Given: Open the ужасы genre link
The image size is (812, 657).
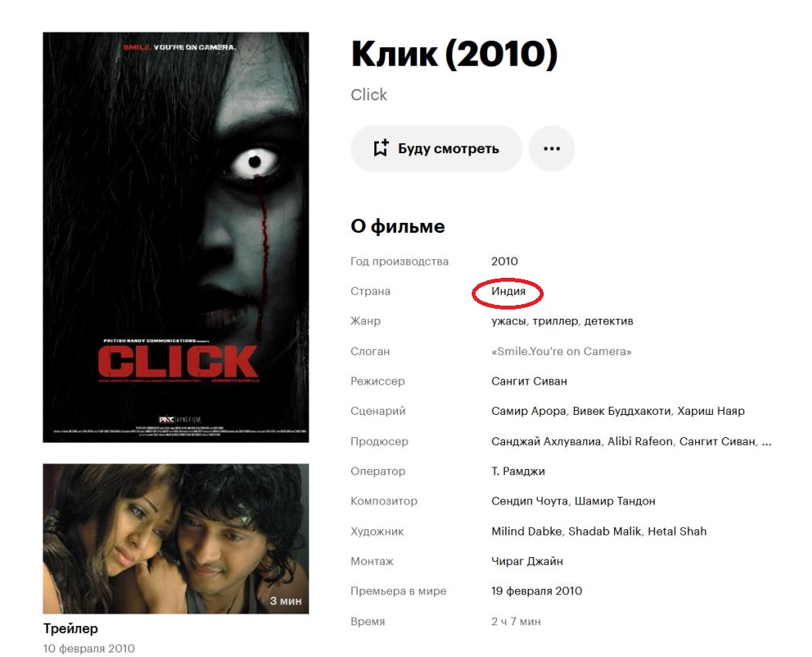Looking at the screenshot, I should tap(509, 321).
